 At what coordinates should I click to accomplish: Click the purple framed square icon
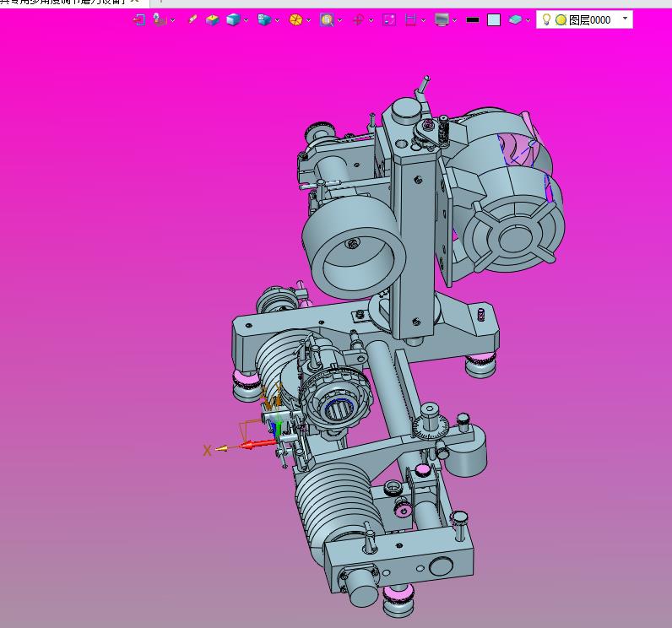click(x=388, y=19)
